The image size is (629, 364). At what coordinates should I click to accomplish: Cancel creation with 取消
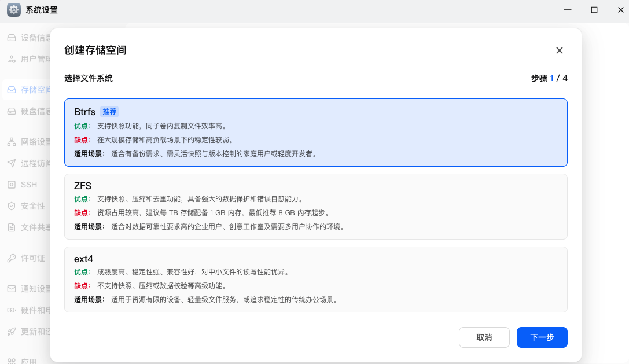click(484, 337)
